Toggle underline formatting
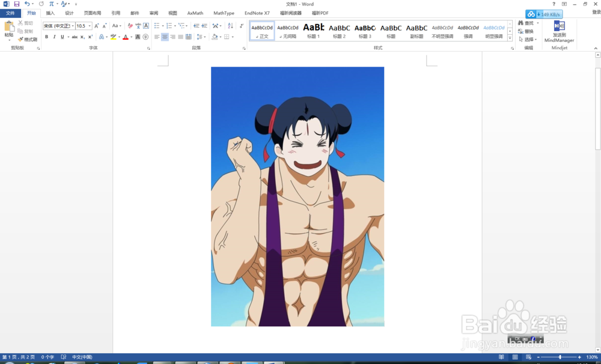 (62, 37)
